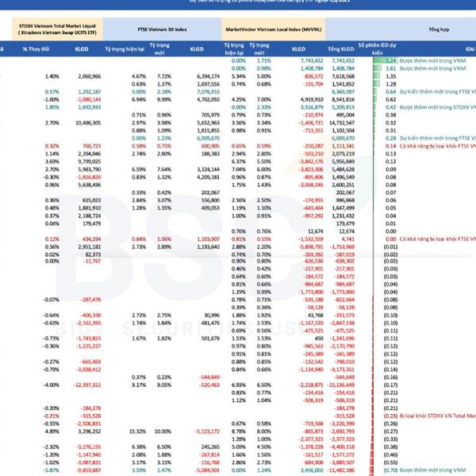Select the Tổng hợp header cell
This screenshot has width=476, height=476.
tap(439, 29)
